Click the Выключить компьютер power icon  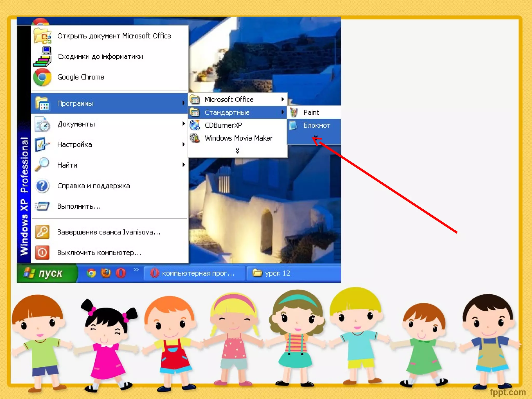pyautogui.click(x=42, y=252)
